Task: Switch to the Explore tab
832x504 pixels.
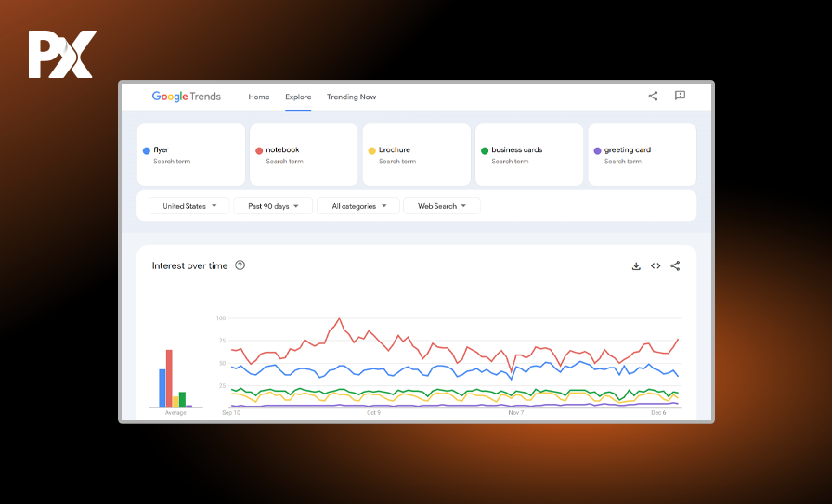Action: pos(298,97)
